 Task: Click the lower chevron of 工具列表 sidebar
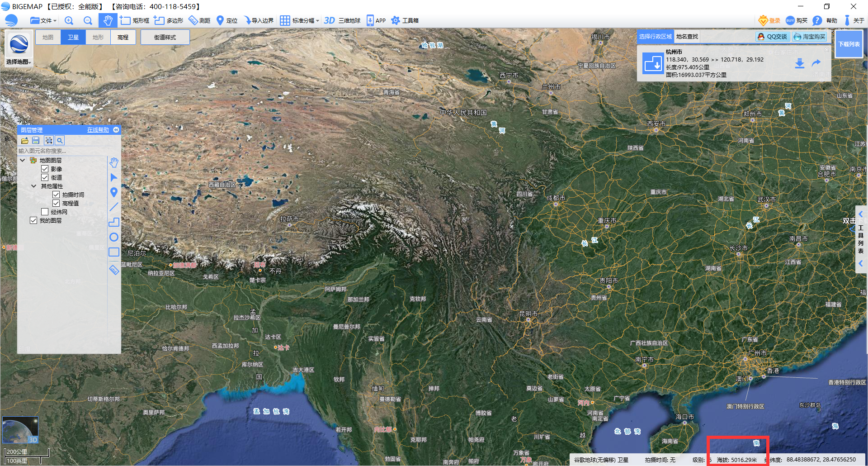(x=861, y=263)
